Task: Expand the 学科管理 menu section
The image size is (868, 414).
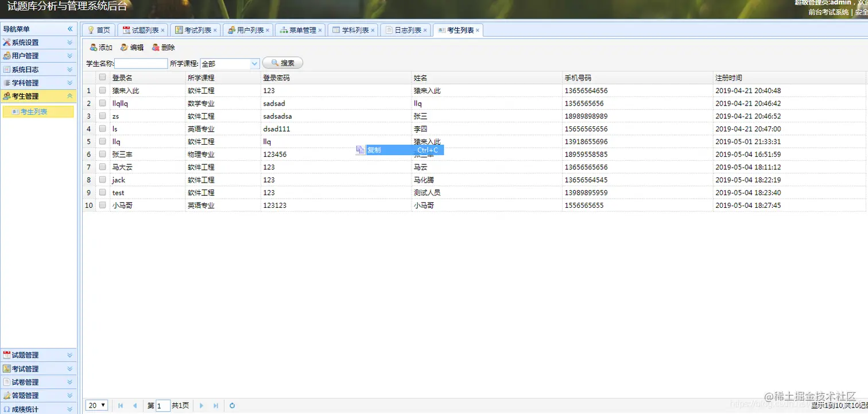Action: click(x=70, y=83)
